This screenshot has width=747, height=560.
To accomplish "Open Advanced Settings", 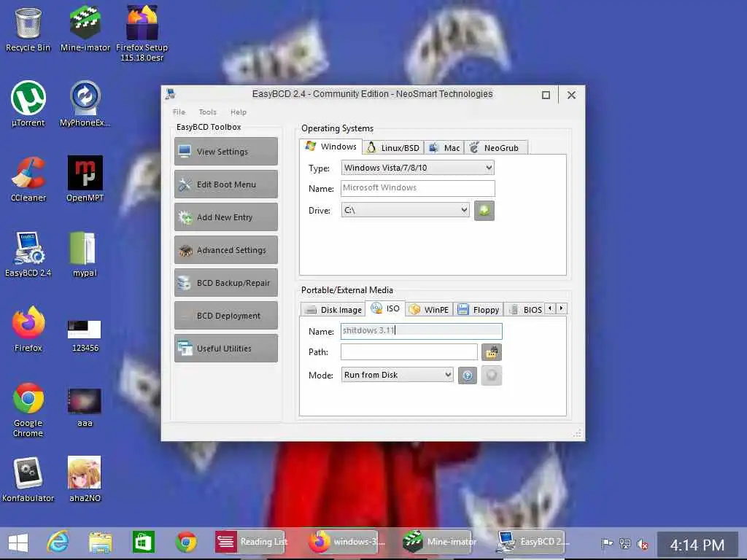I will click(x=226, y=250).
